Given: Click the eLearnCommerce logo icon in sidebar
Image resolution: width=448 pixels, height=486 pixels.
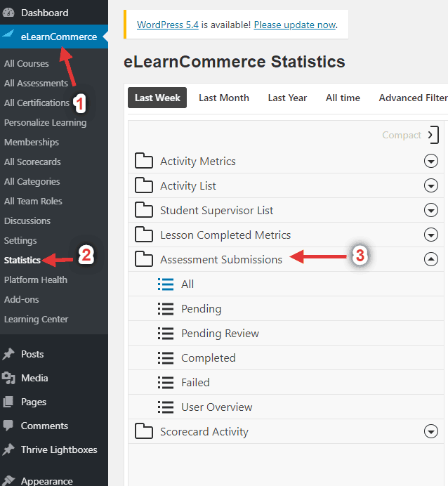Looking at the screenshot, I should click(x=8, y=34).
